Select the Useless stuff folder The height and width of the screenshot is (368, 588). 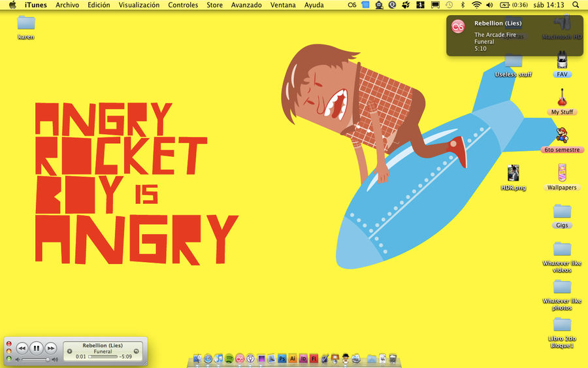point(514,66)
